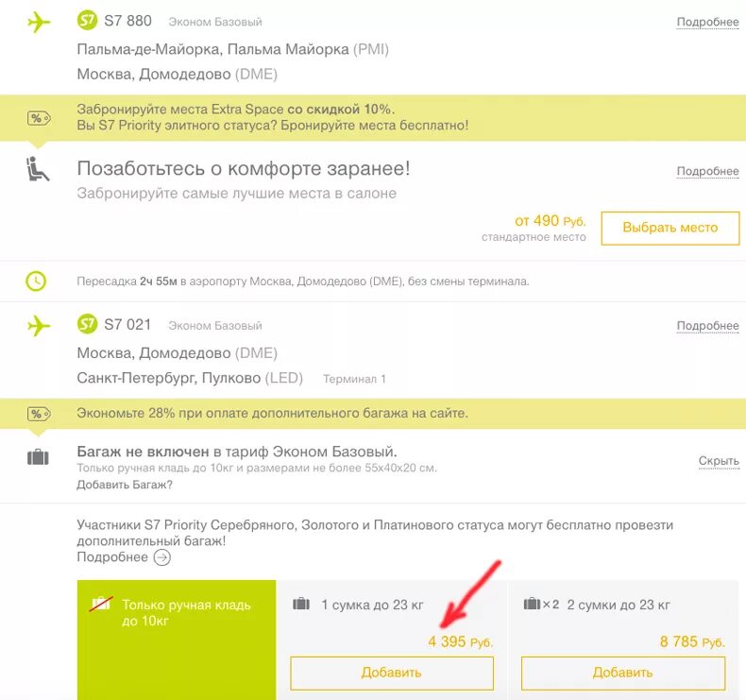
Task: Open Подробнее arrow link about S7 Priority baggage
Action: pyautogui.click(x=124, y=556)
